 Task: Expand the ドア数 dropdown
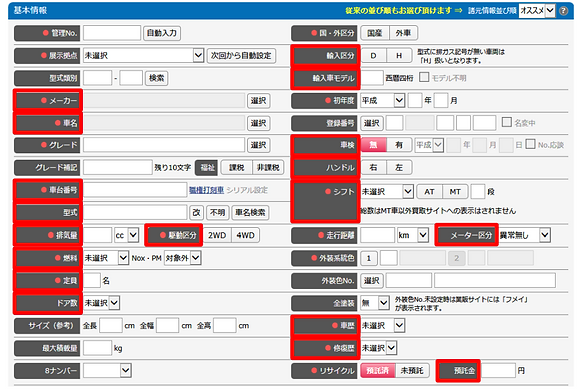pos(101,303)
